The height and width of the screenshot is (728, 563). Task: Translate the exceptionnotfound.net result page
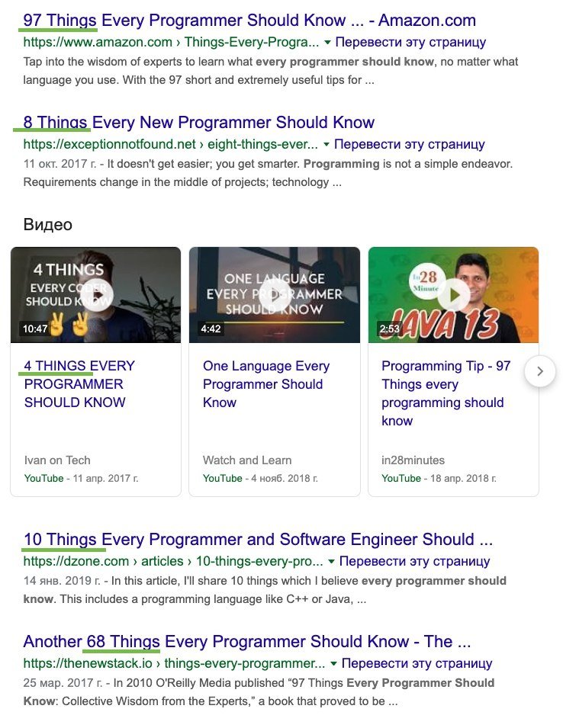(x=410, y=144)
